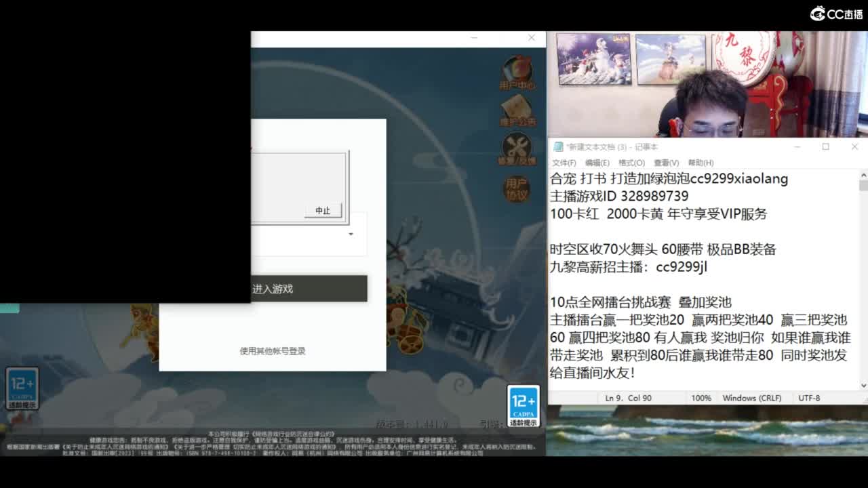Click the Notepad document icon in title bar
The image size is (868, 488).
click(x=558, y=146)
